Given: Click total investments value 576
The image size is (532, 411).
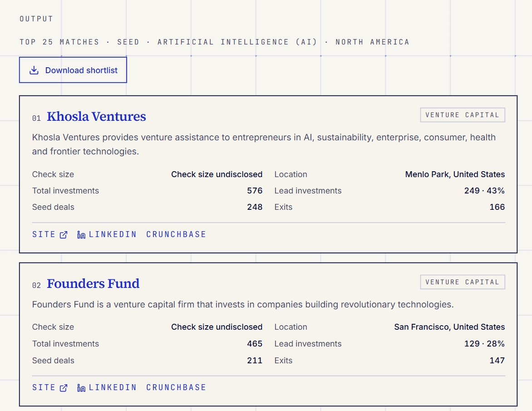Looking at the screenshot, I should (x=255, y=191).
